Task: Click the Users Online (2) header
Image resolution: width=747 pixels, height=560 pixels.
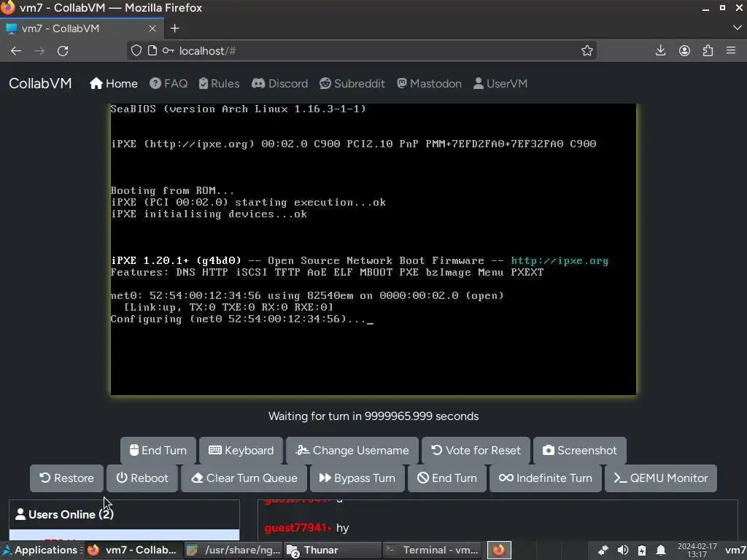Action: (124, 514)
